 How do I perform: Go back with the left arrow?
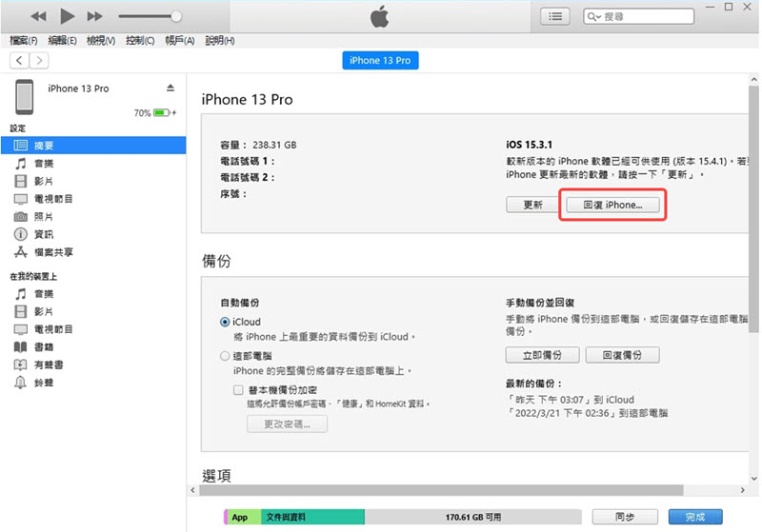(x=19, y=61)
